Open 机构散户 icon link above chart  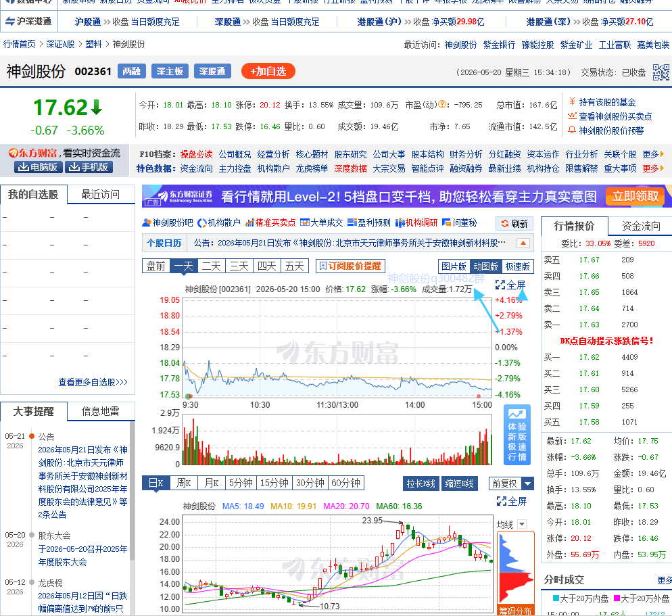point(218,222)
